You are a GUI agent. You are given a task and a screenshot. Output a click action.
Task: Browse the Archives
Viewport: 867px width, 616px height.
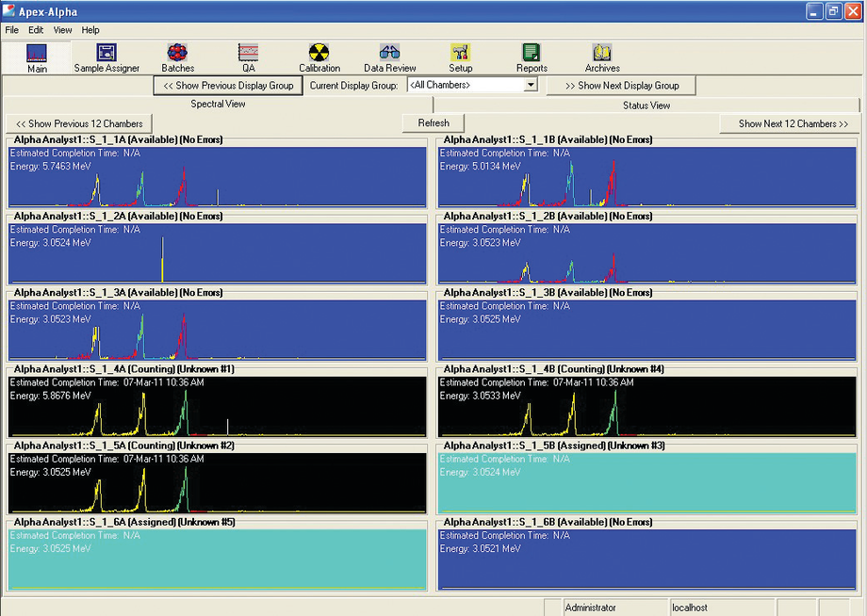(x=602, y=57)
